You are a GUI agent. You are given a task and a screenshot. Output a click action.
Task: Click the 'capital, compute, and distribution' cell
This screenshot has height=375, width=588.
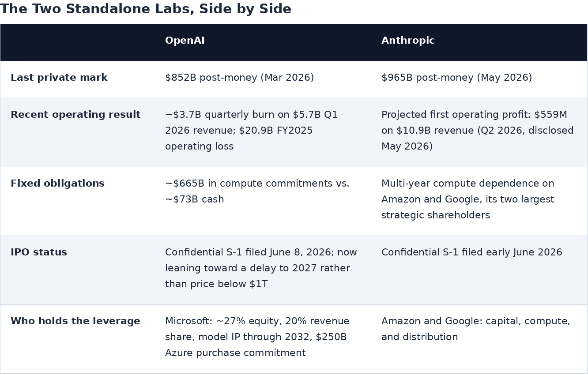[x=476, y=329]
